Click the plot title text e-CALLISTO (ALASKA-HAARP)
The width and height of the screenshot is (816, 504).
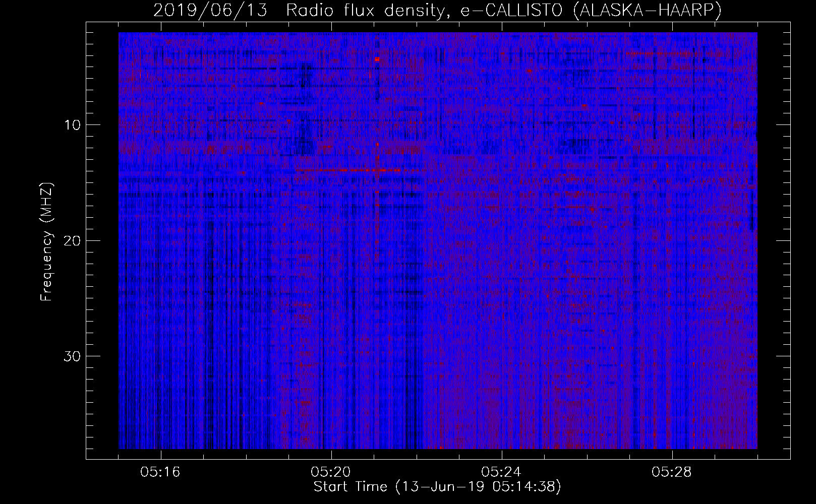pos(591,10)
